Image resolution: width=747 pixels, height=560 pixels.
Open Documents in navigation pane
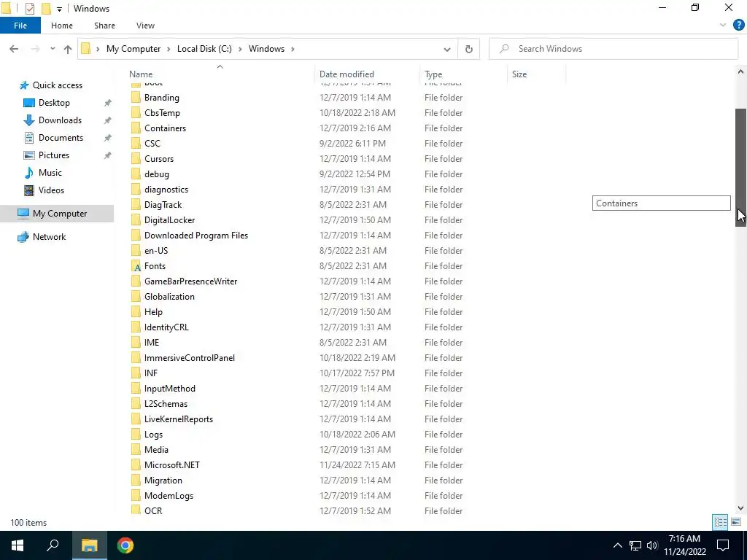(x=61, y=138)
